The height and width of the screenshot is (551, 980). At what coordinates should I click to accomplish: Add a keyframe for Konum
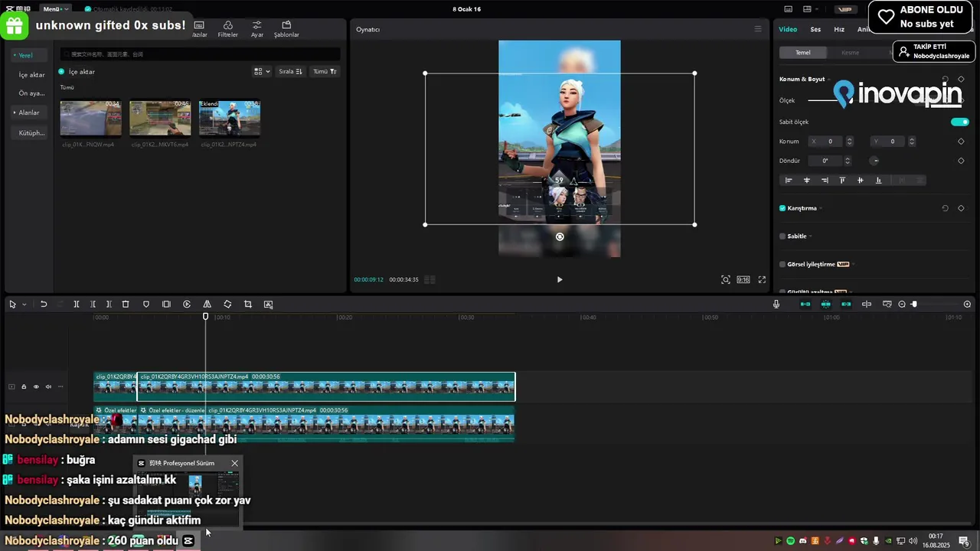961,142
